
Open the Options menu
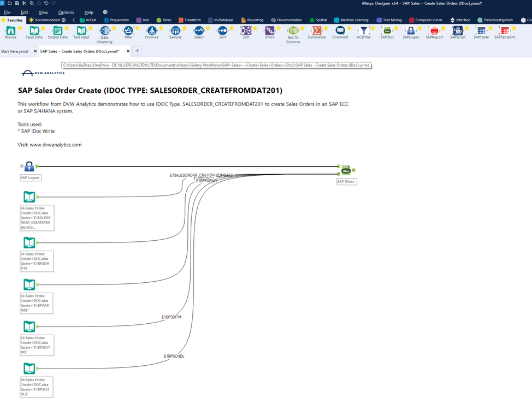click(66, 12)
